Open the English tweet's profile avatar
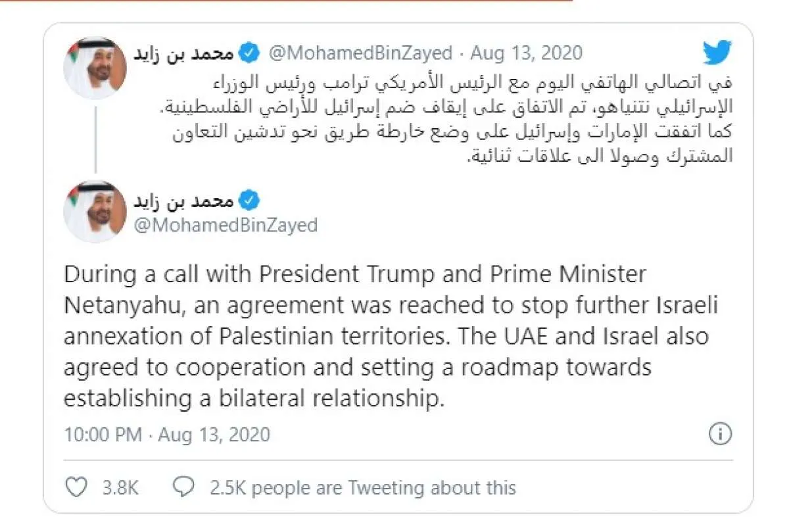The image size is (789, 532). (x=95, y=211)
